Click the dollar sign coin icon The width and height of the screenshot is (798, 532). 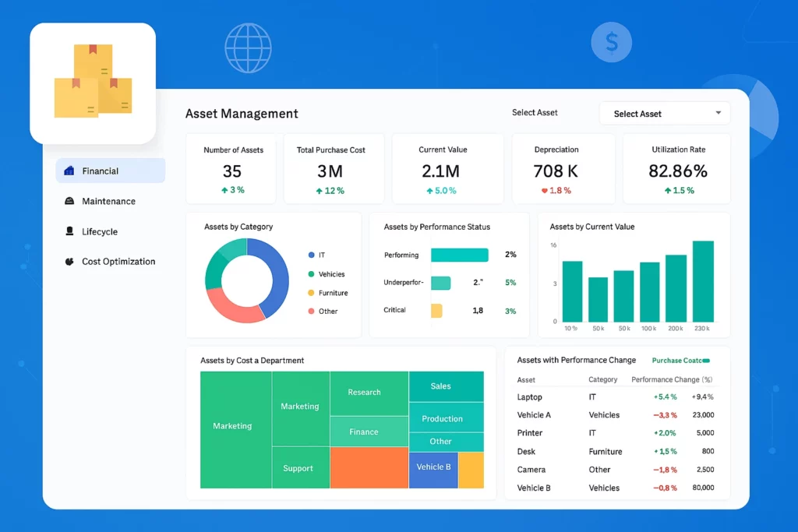click(x=611, y=42)
